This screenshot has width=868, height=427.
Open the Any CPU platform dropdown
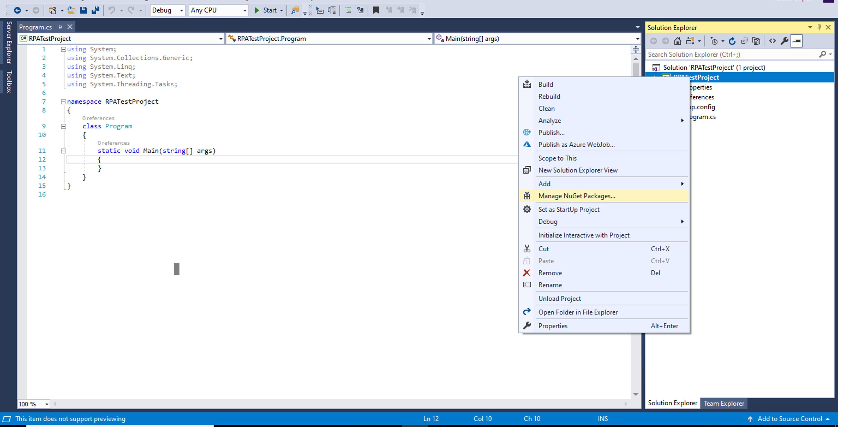[245, 10]
